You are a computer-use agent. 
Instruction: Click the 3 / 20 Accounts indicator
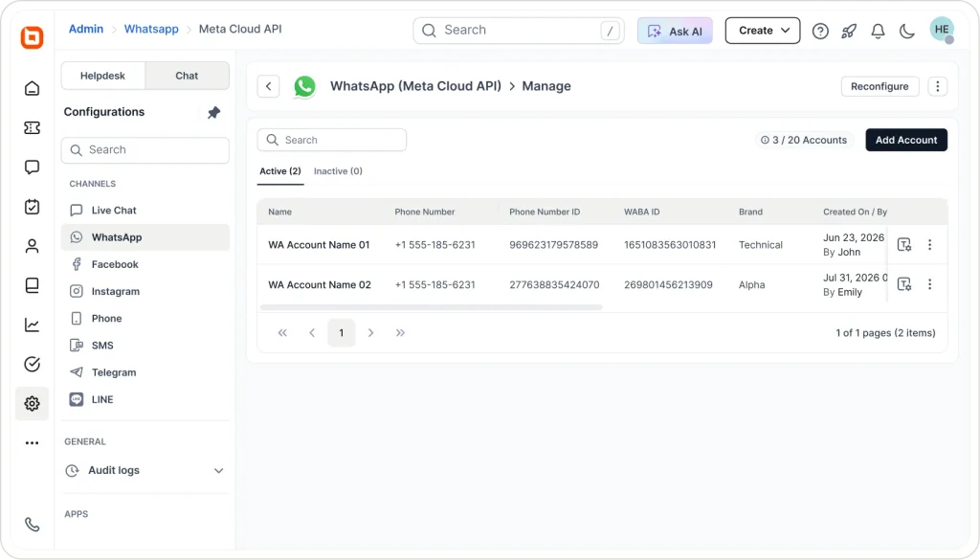804,140
